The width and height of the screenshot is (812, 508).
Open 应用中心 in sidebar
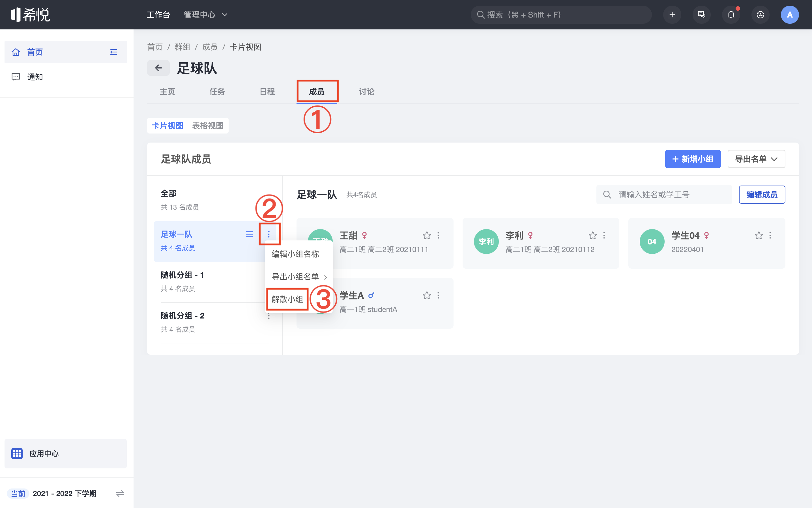(66, 454)
